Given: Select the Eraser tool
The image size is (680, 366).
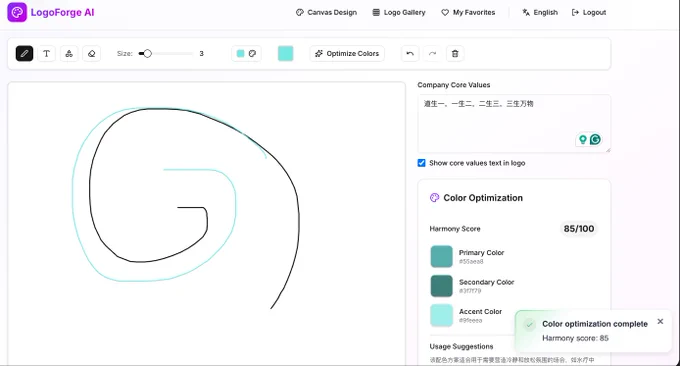Looking at the screenshot, I should point(92,53).
